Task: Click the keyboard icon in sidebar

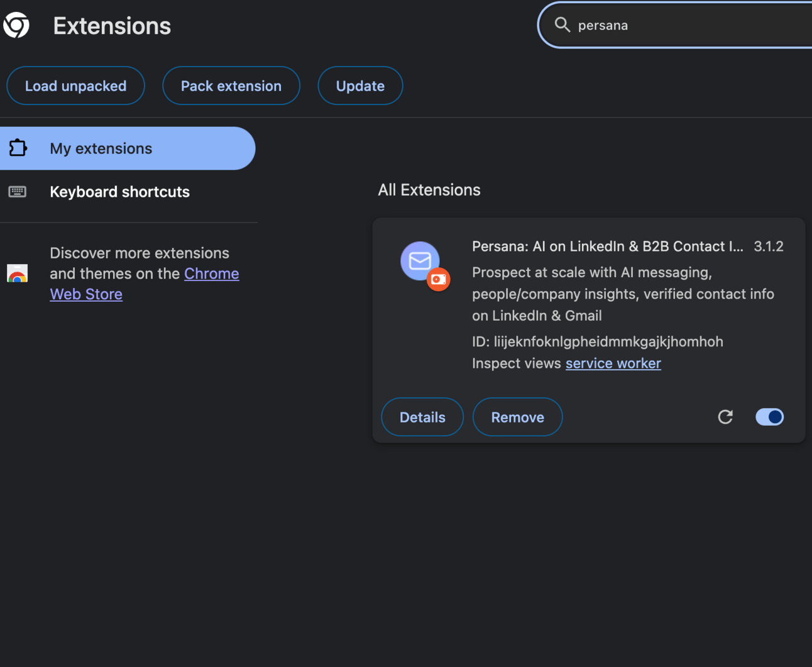Action: [x=18, y=192]
